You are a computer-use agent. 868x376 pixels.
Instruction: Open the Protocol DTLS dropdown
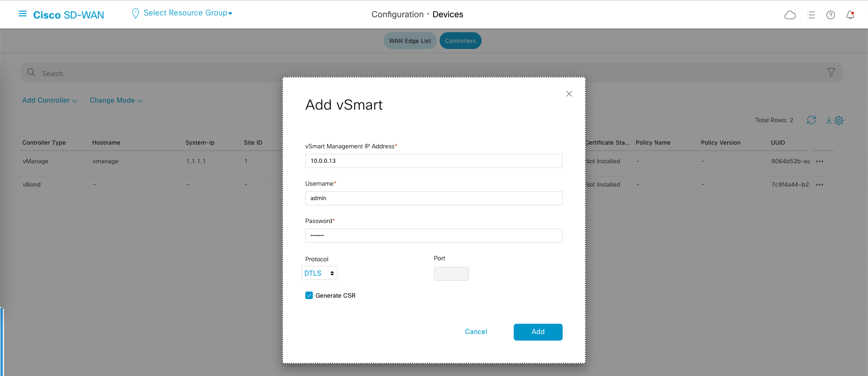[319, 273]
